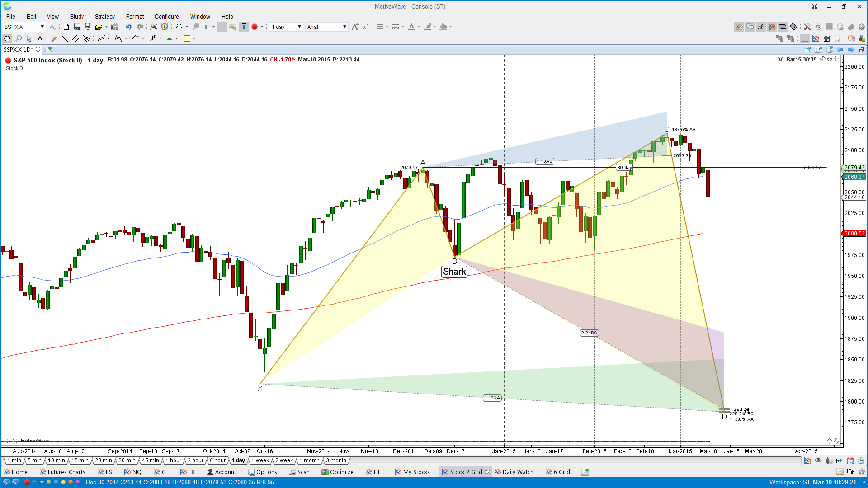Toggle the chart edit mode button with pencil
Image resolution: width=868 pixels, height=488 pixels.
739,27
